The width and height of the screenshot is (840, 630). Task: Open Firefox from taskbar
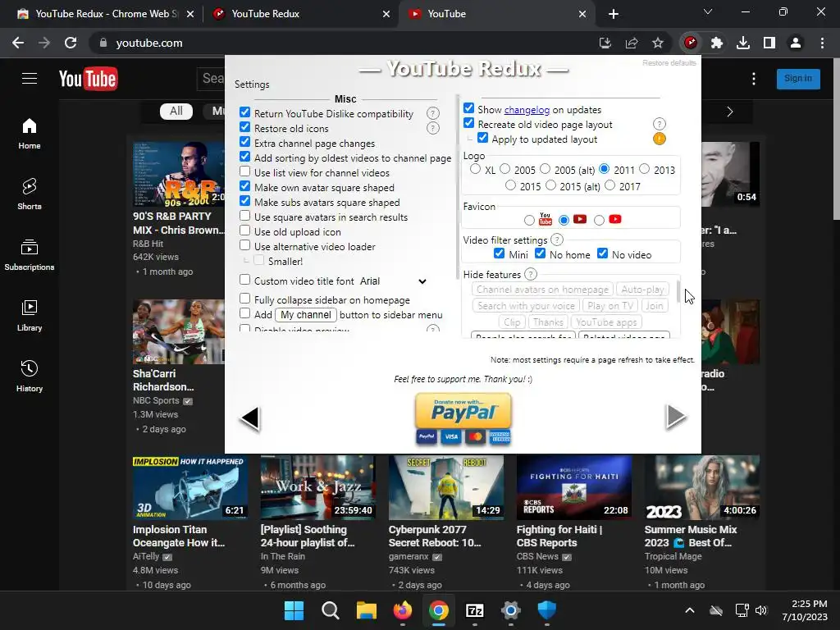(x=402, y=610)
